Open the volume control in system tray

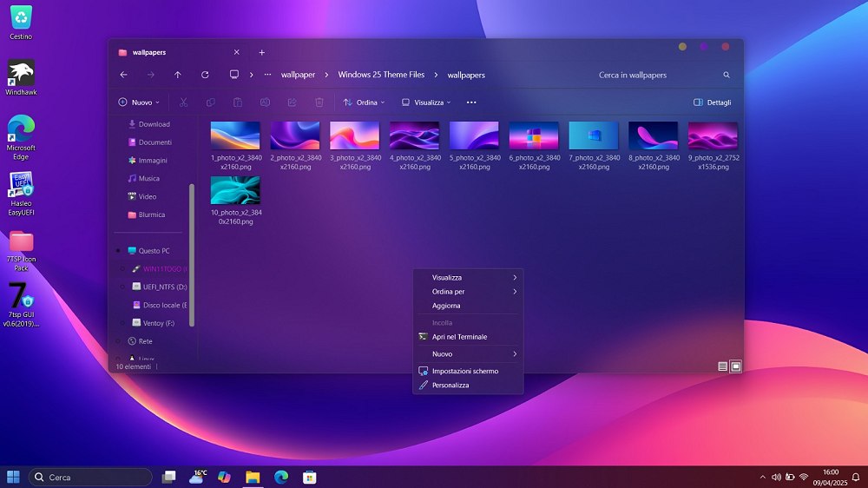[x=776, y=477]
